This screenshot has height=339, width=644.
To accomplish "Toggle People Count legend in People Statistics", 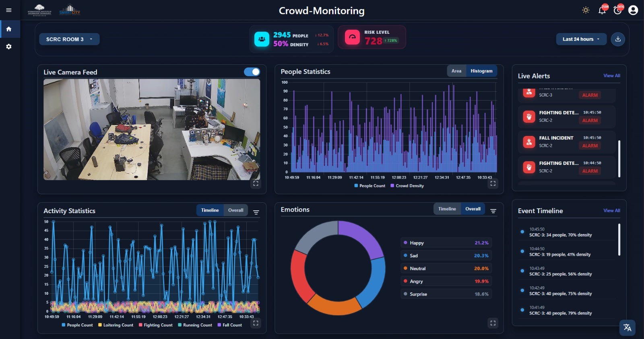I will click(370, 186).
